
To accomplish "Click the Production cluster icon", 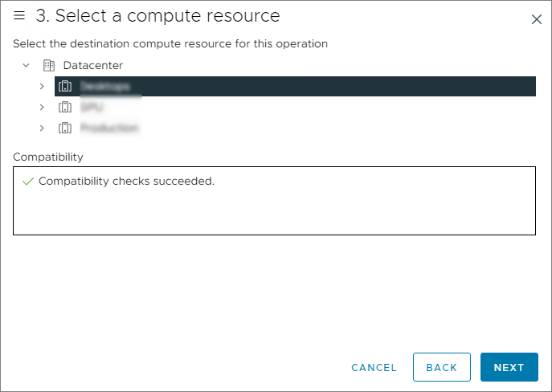I will [x=65, y=128].
